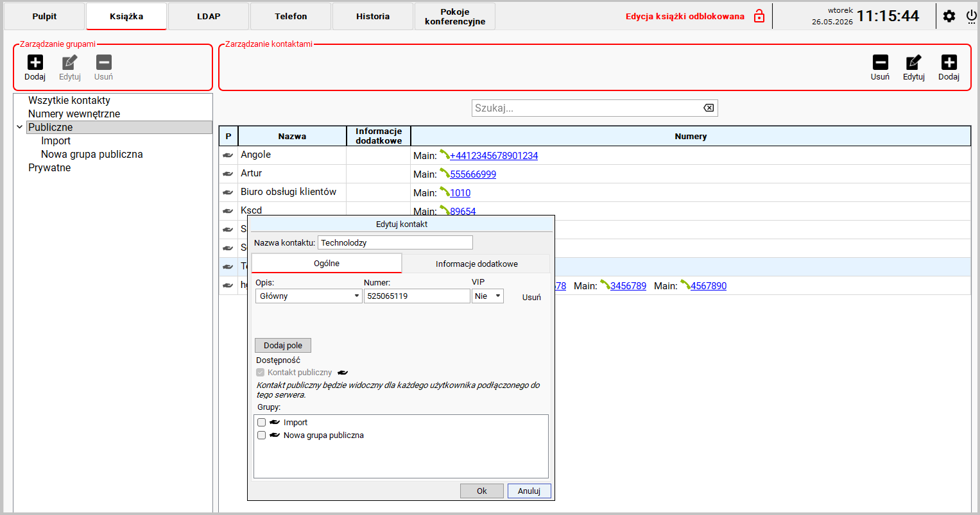Switch to the Informacje dodatkowe tab

(476, 264)
